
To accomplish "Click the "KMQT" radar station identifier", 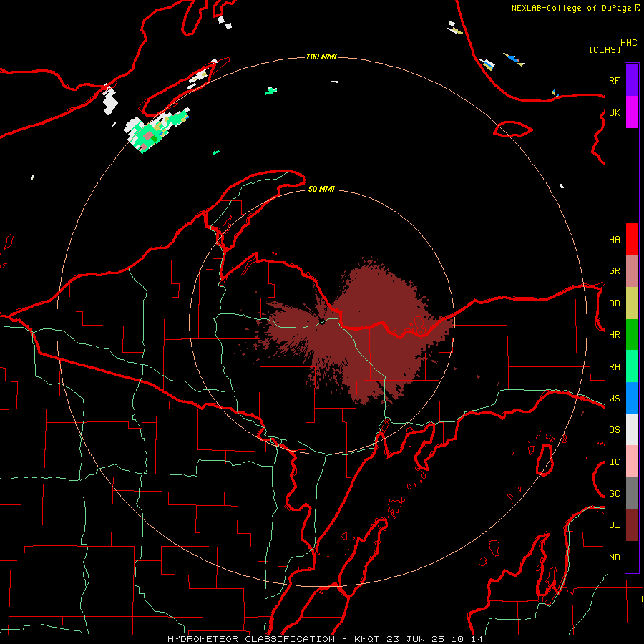I will 367,639.
